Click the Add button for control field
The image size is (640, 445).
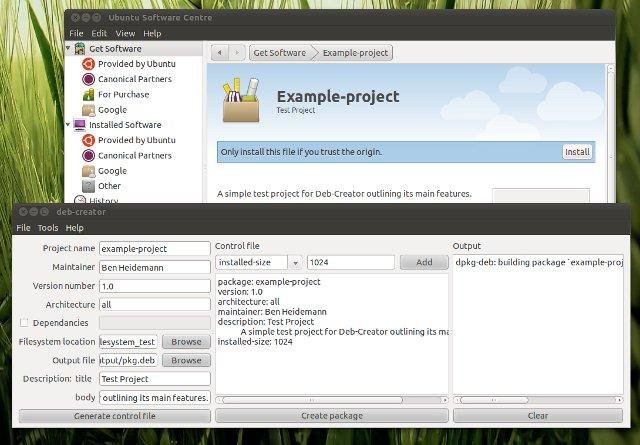click(424, 263)
